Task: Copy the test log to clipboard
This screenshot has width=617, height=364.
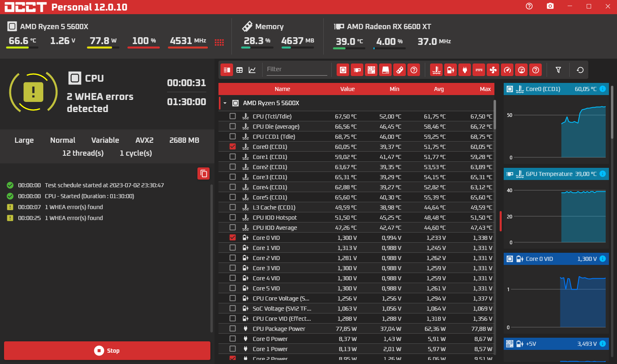Action: coord(204,174)
